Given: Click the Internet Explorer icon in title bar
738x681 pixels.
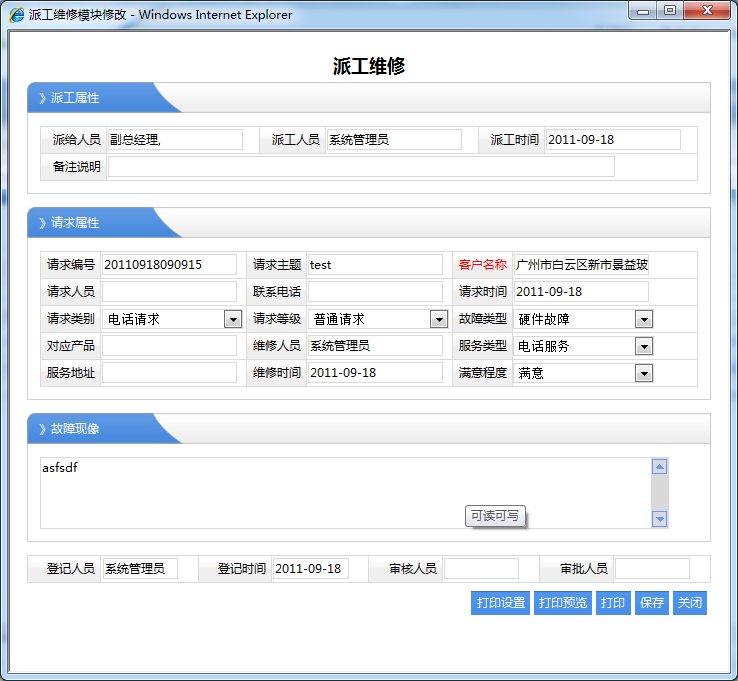Looking at the screenshot, I should click(x=16, y=14).
